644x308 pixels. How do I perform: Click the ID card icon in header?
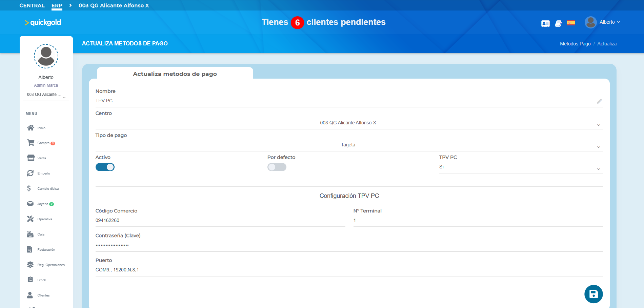tap(545, 23)
